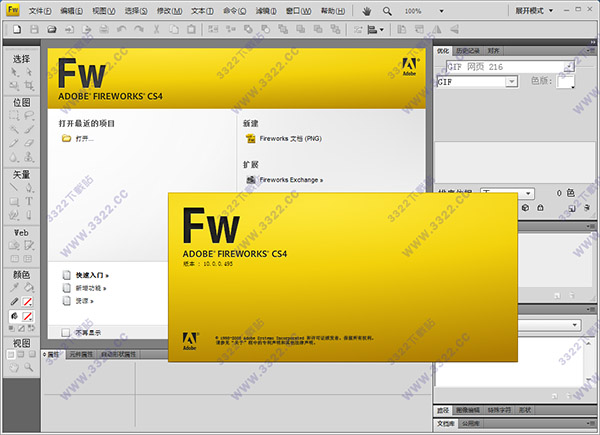
Task: Open the fill color swatch
Action: pos(28,316)
